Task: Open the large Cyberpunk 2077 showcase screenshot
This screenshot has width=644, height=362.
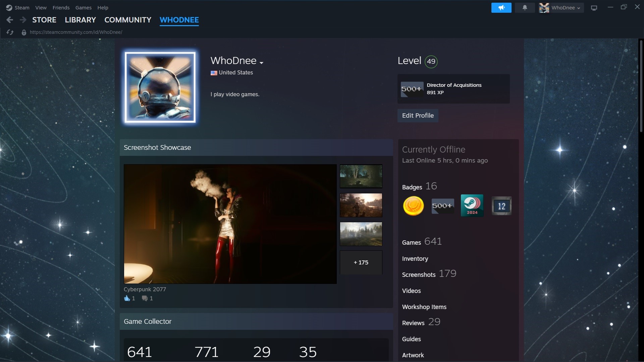Action: (x=230, y=224)
